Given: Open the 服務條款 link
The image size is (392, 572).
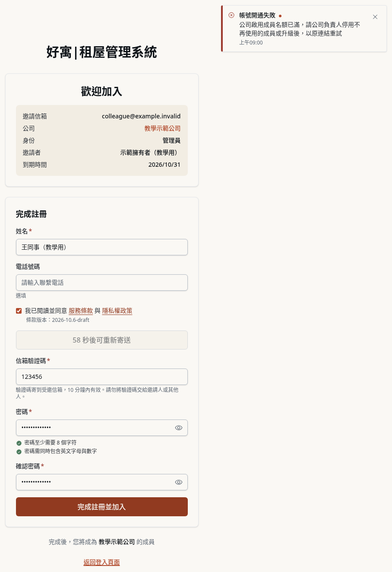Looking at the screenshot, I should tap(81, 311).
